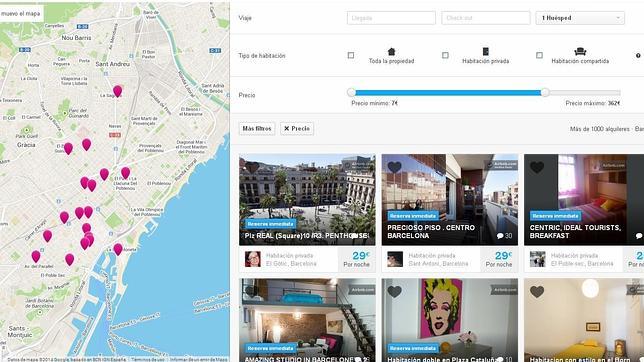Click the minimum price slider handle
Image resolution: width=644 pixels, height=362 pixels.
[351, 92]
